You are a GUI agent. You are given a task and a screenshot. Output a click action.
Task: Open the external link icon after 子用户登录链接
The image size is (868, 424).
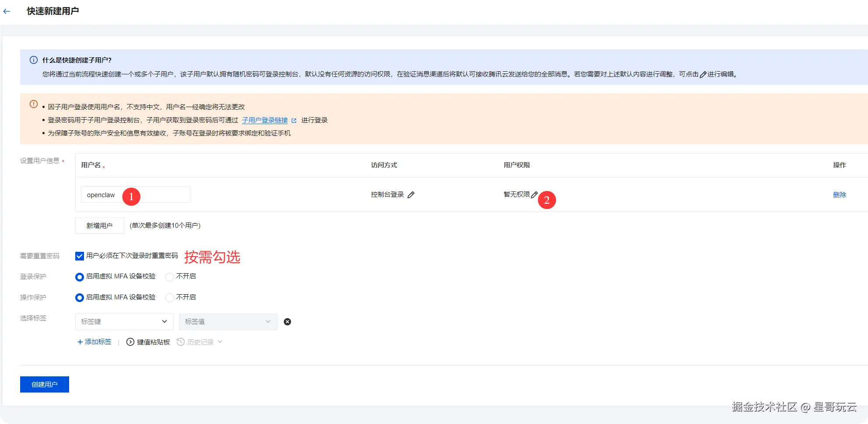point(294,121)
